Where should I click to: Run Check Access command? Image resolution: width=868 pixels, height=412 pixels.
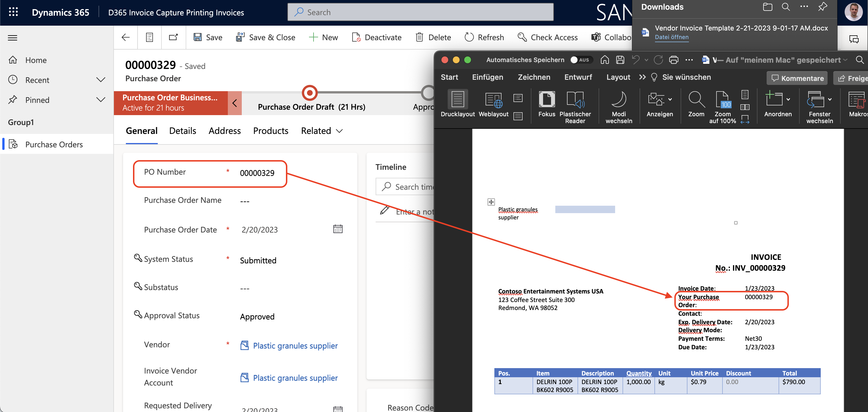coord(548,37)
